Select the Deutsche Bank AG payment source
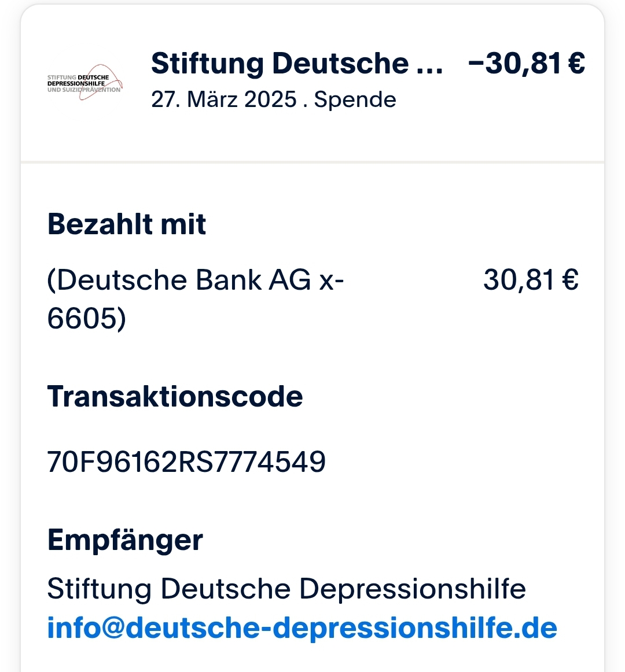Viewport: 625px width, 672px height. tap(195, 280)
